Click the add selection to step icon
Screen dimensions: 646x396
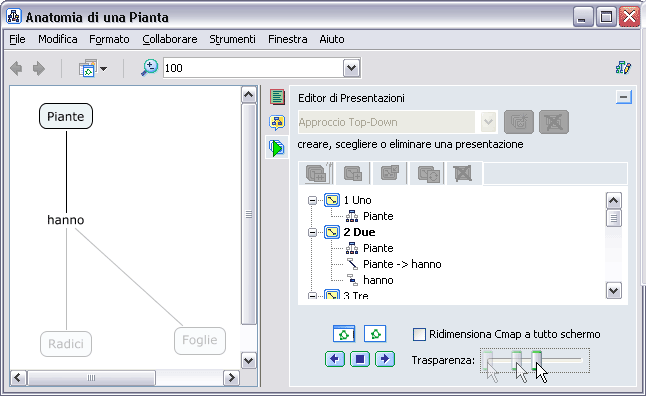pos(353,173)
